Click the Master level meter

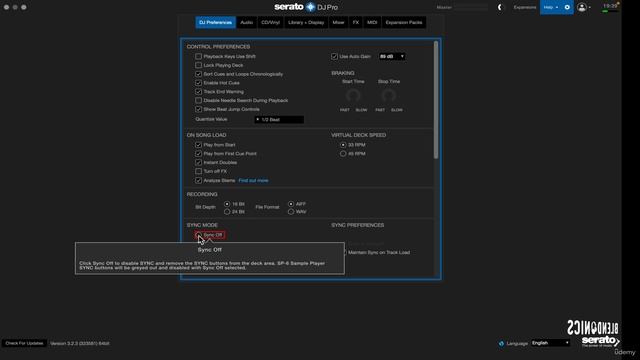[x=471, y=7]
